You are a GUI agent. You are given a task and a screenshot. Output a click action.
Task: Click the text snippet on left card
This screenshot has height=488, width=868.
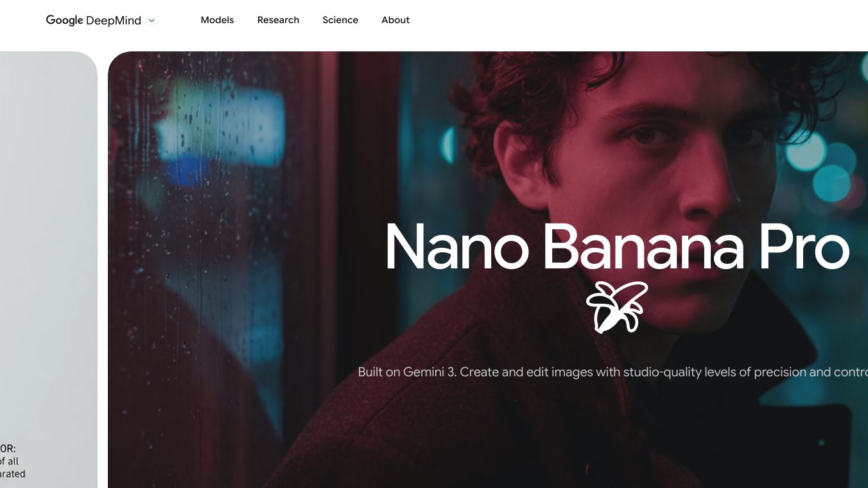(13, 461)
